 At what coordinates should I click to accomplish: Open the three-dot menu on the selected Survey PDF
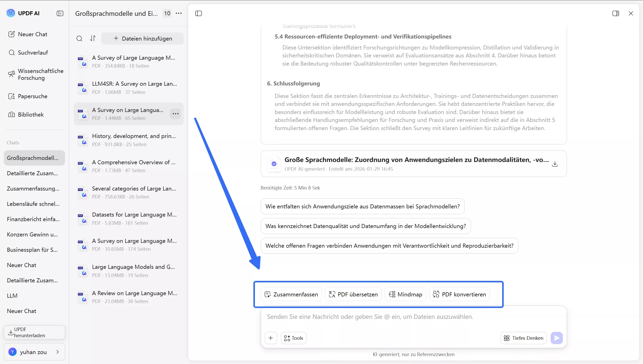(175, 114)
